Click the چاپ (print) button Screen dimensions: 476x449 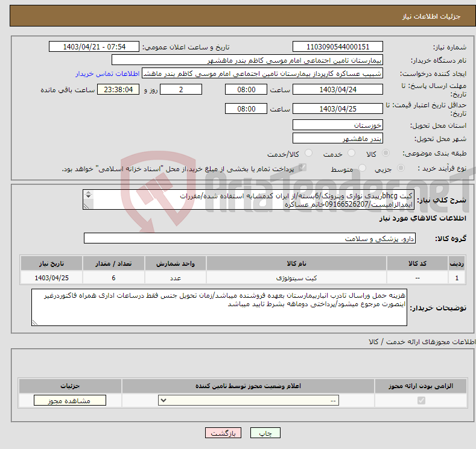click(265, 433)
